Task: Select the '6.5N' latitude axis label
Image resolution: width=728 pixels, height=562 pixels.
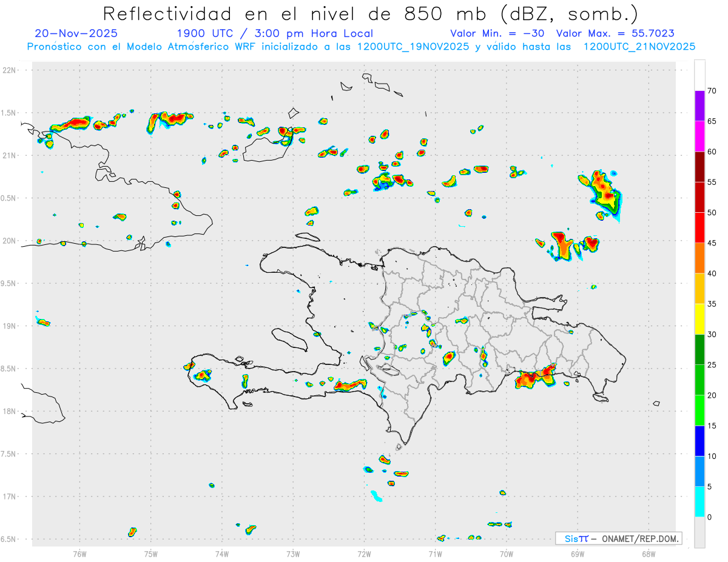Action: coord(9,539)
